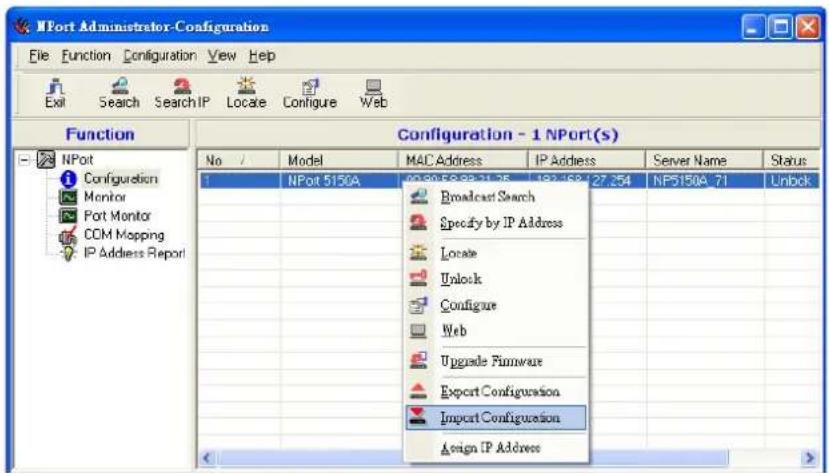The image size is (829, 473).
Task: Sort by the Model column header
Action: [338, 160]
